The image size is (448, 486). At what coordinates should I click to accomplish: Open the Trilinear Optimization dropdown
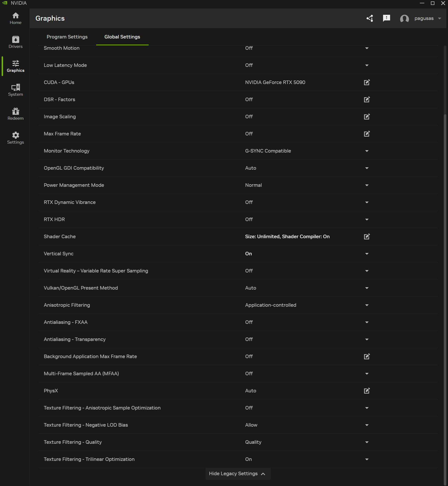(x=367, y=459)
